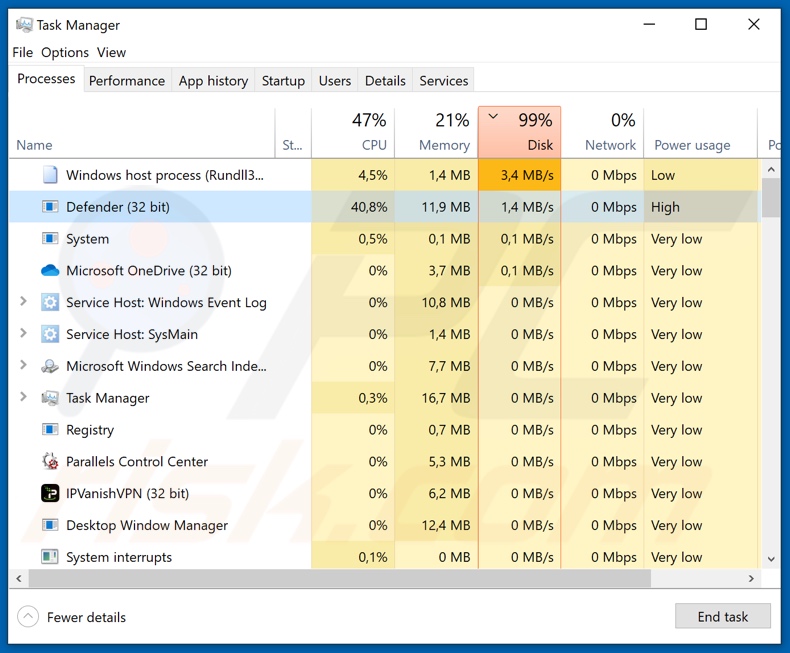Screen dimensions: 790x653
Task: Click the vertical scrollbar down arrow
Action: pyautogui.click(x=771, y=560)
